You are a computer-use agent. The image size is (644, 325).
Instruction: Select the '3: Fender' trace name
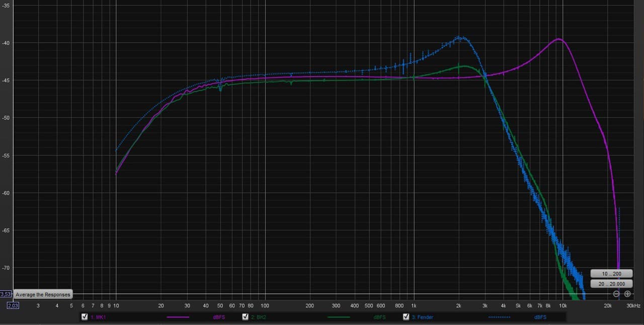(x=422, y=317)
